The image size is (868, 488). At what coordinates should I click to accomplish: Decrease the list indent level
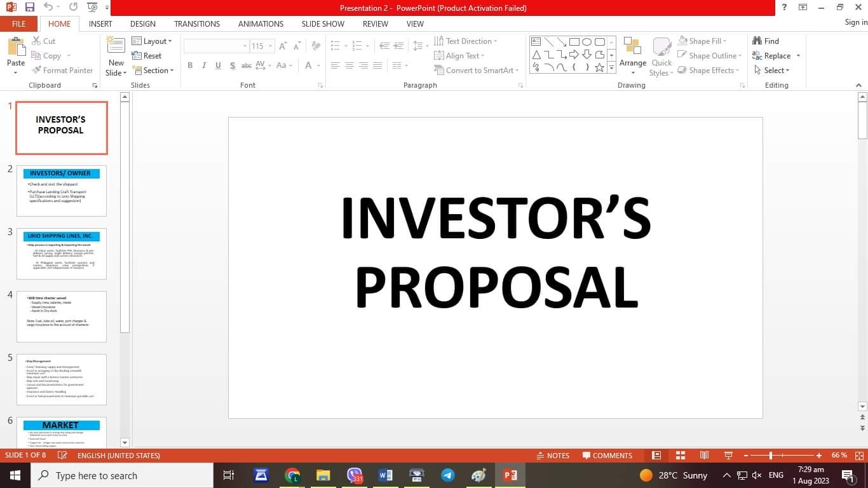384,46
